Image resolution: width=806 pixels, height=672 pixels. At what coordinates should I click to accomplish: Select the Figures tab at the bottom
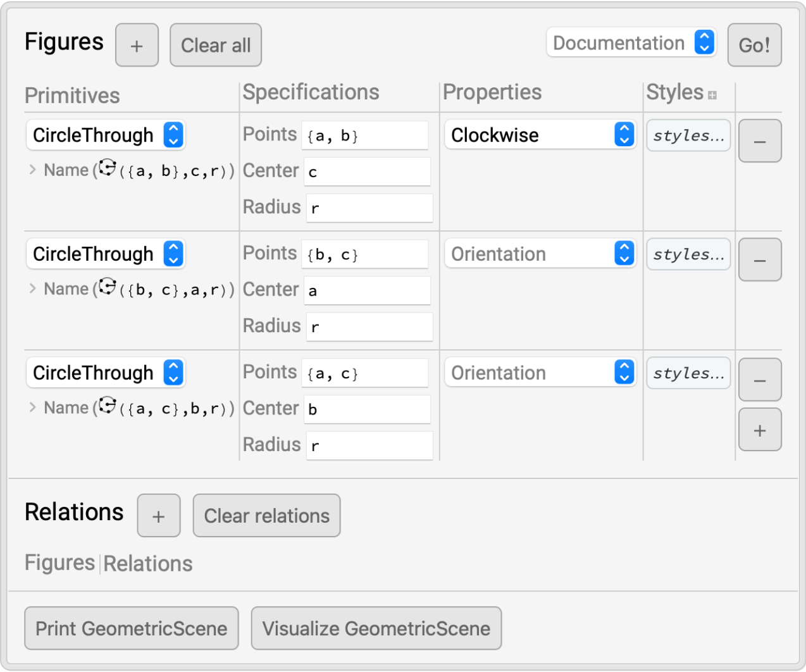coord(59,563)
